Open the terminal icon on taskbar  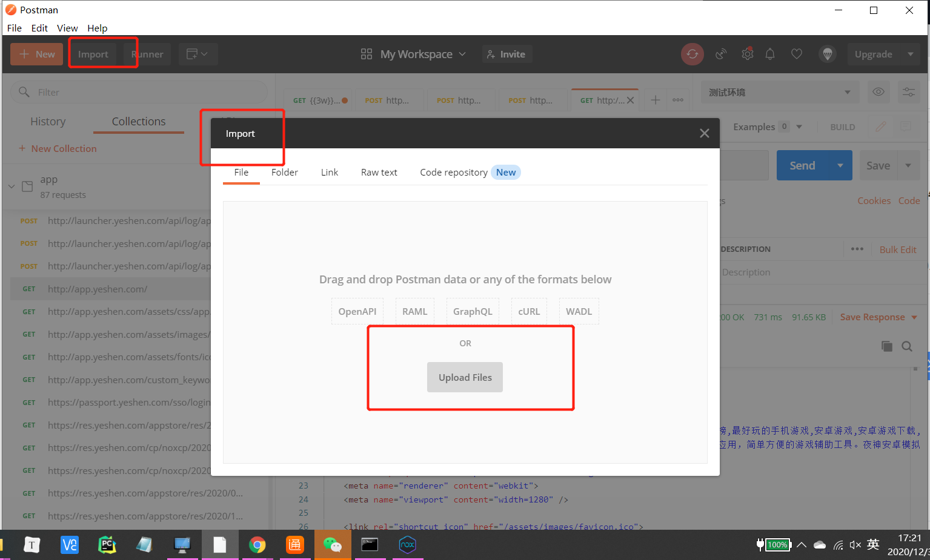(x=370, y=545)
